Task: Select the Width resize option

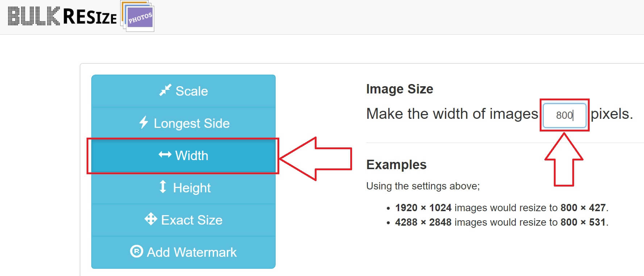Action: [x=183, y=156]
